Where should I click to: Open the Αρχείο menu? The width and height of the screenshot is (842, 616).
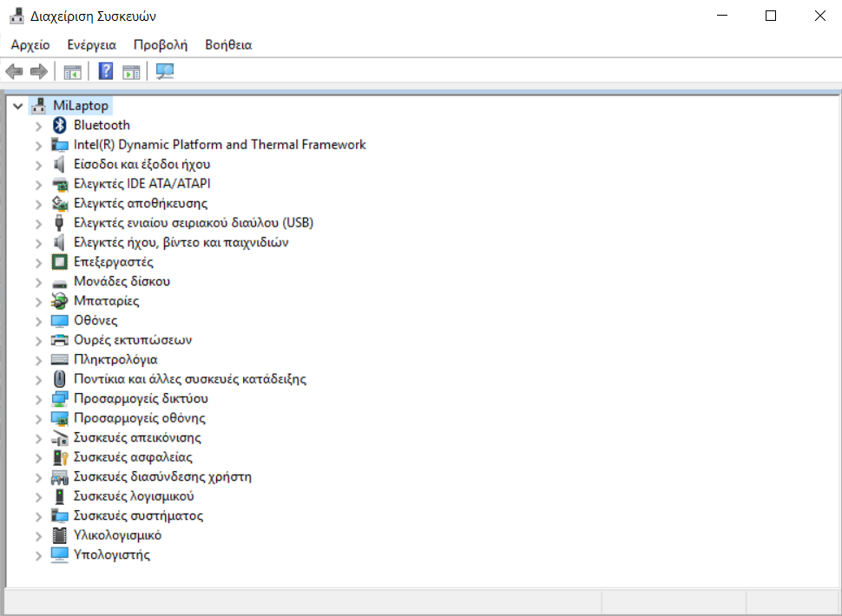(30, 45)
